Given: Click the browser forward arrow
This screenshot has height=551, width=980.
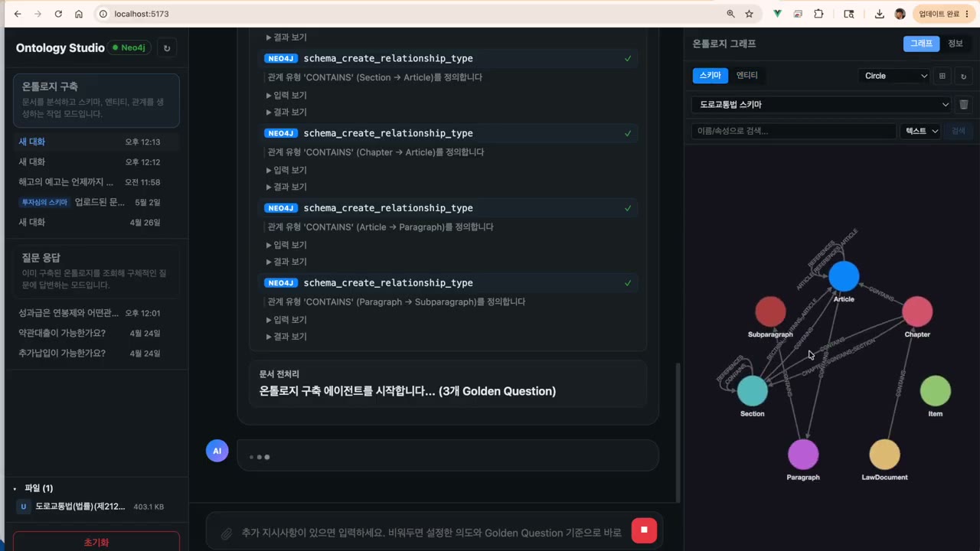Looking at the screenshot, I should tap(38, 14).
